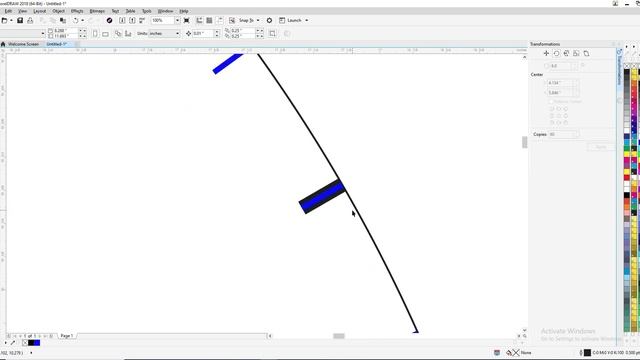Open the page size preset dropdown
The width and height of the screenshot is (640, 360).
[43, 33]
